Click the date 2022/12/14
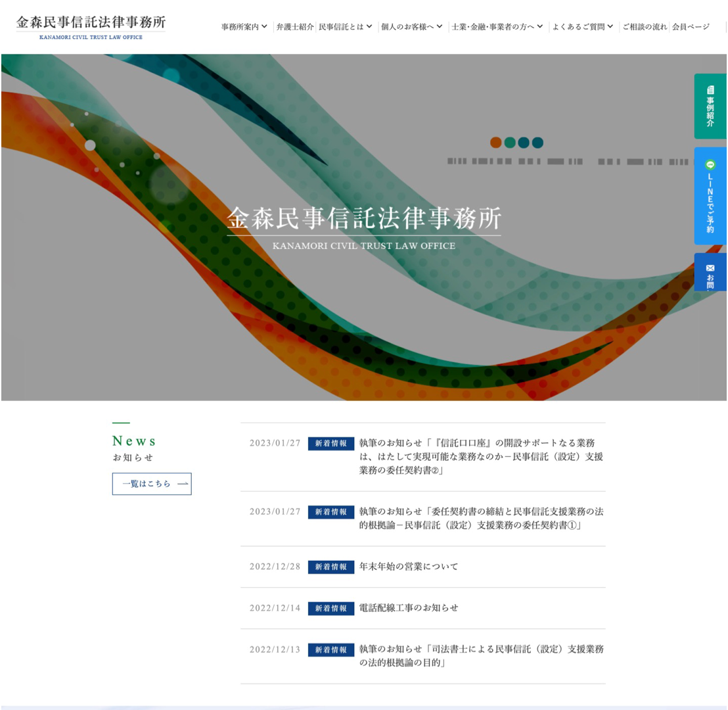 (275, 608)
